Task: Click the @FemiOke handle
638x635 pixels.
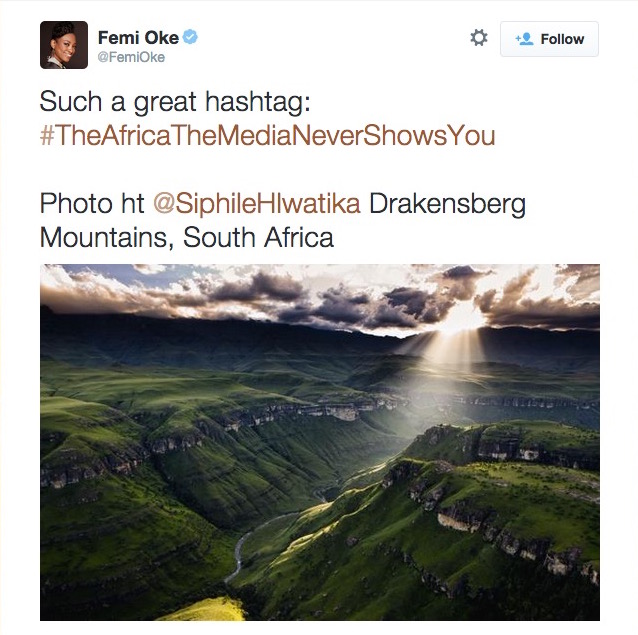Action: click(x=131, y=57)
